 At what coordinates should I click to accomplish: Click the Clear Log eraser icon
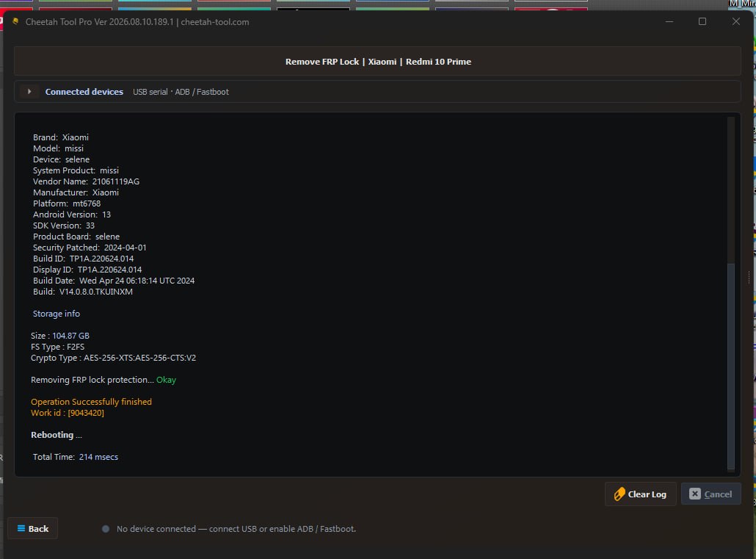click(619, 494)
